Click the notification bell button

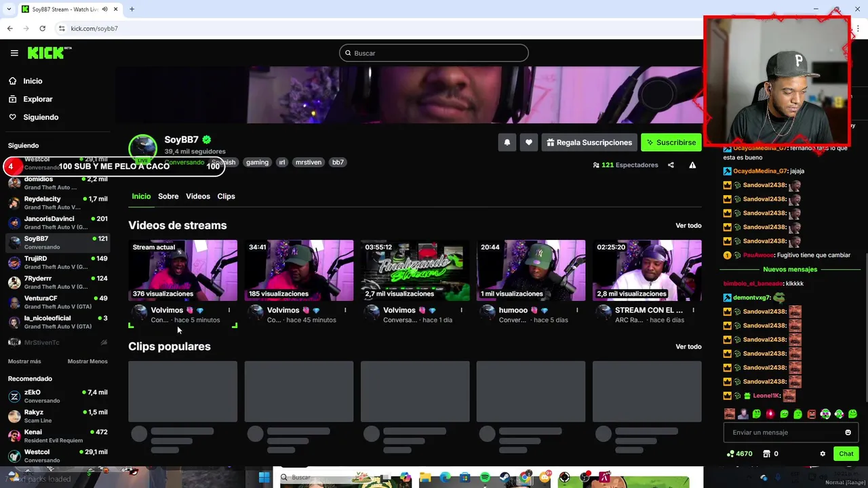507,142
